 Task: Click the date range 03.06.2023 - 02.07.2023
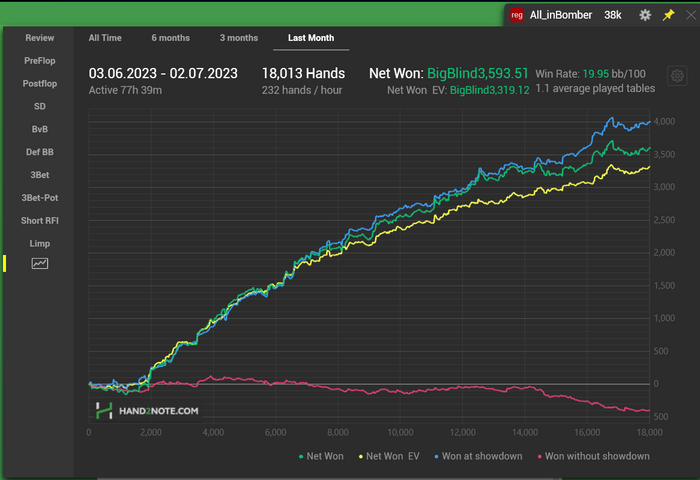point(163,73)
